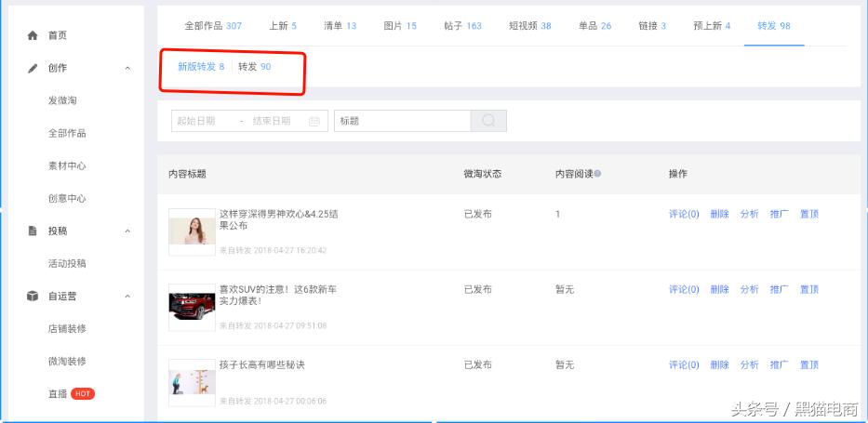868x423 pixels.
Task: Collapse the 投稿 section chevron
Action: coord(127,231)
